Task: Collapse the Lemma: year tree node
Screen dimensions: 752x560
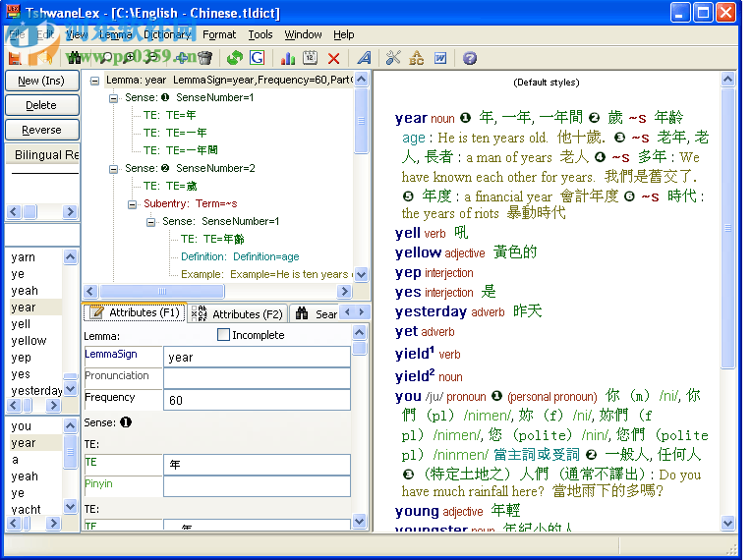Action: pyautogui.click(x=95, y=81)
